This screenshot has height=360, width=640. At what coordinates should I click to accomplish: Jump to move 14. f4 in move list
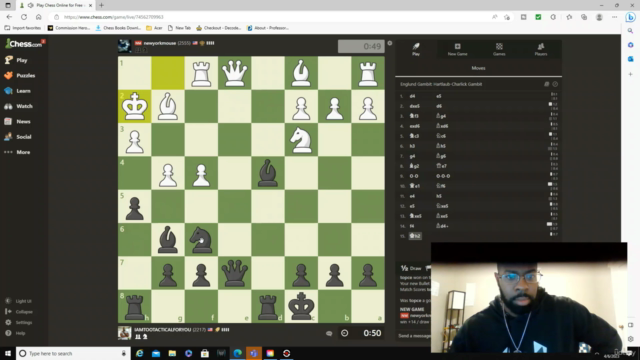pos(413,226)
